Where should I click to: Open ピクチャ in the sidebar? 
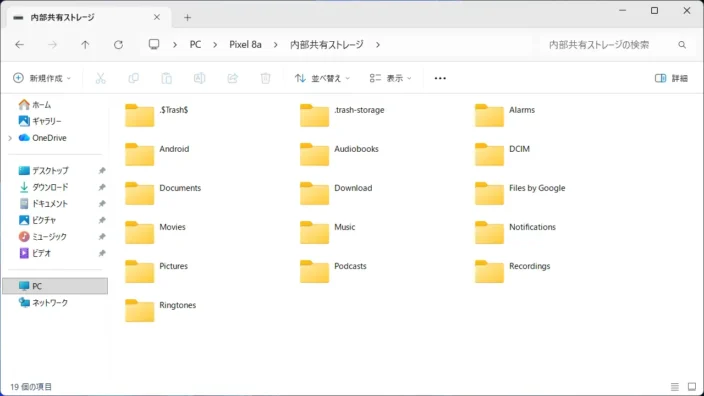[x=37, y=220]
